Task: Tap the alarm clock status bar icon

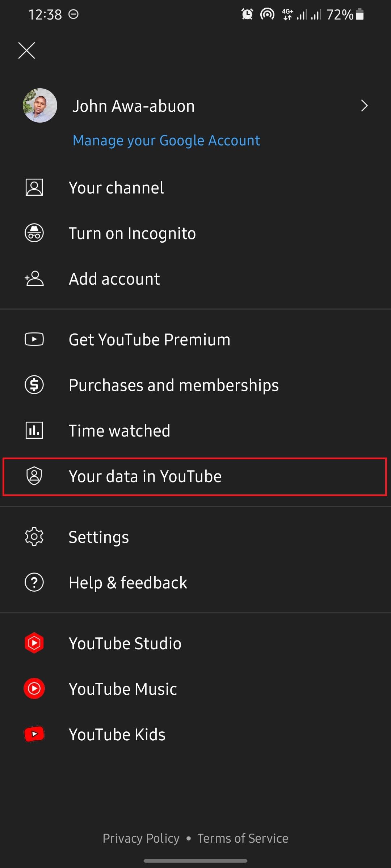Action: click(247, 14)
